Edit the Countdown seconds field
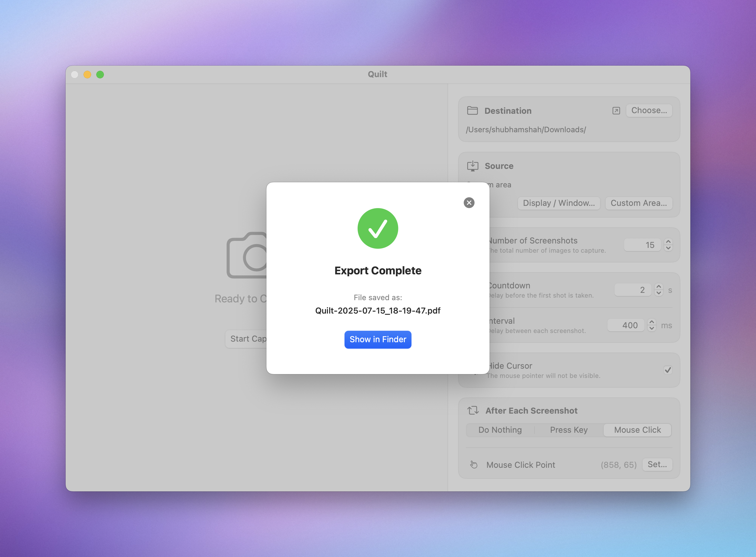The height and width of the screenshot is (557, 756). click(x=633, y=290)
